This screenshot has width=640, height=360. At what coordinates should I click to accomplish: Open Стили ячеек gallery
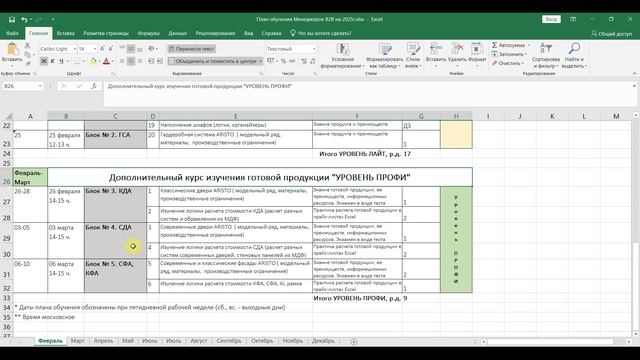[x=413, y=56]
